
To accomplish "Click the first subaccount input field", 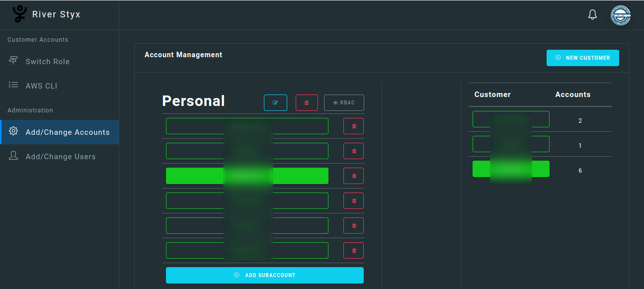I will 247,126.
